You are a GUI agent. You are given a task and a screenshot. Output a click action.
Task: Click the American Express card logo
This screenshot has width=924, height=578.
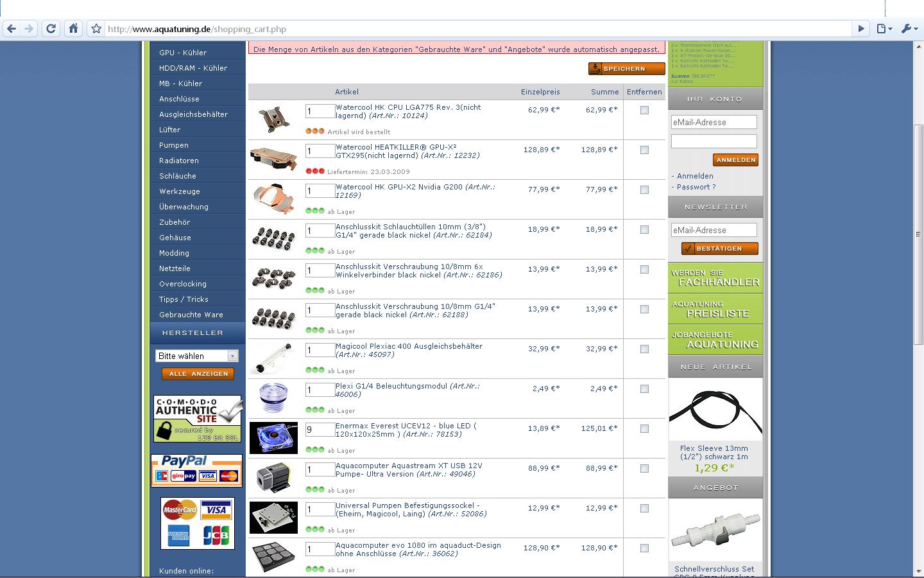pyautogui.click(x=178, y=536)
